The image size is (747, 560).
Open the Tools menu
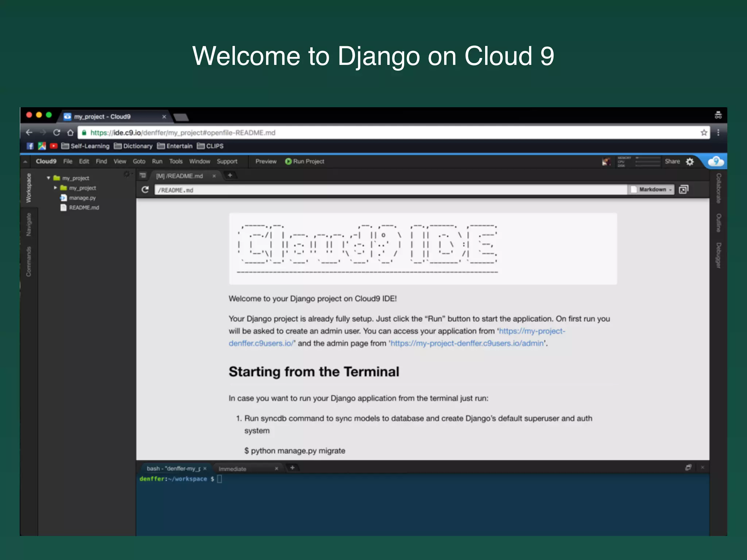[175, 161]
